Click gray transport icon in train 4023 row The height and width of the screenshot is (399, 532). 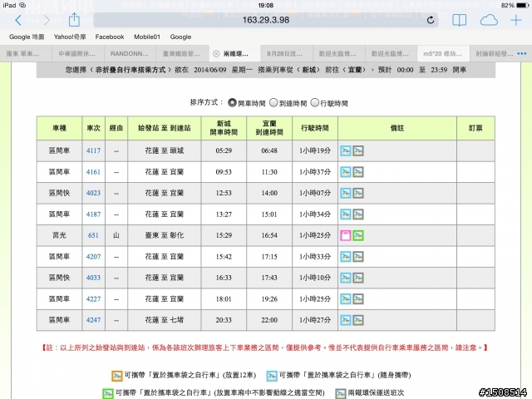pyautogui.click(x=358, y=193)
